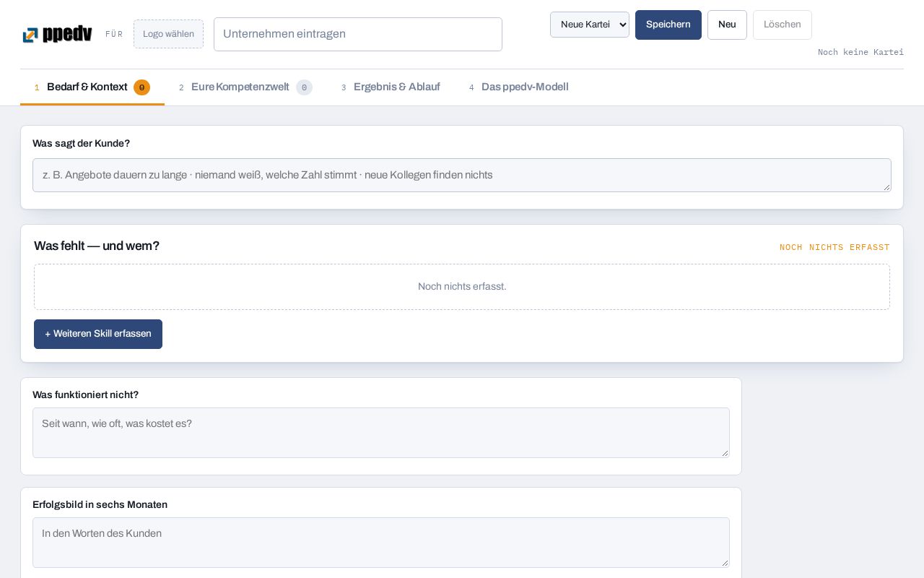Screen dimensions: 924x578
Task: Add another skill via Weiteren Skill erfassen
Action: 98,334
